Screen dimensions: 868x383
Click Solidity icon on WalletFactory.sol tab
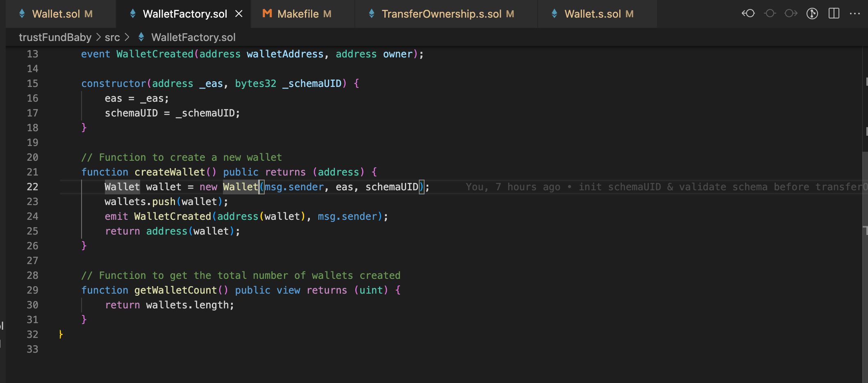pyautogui.click(x=133, y=14)
